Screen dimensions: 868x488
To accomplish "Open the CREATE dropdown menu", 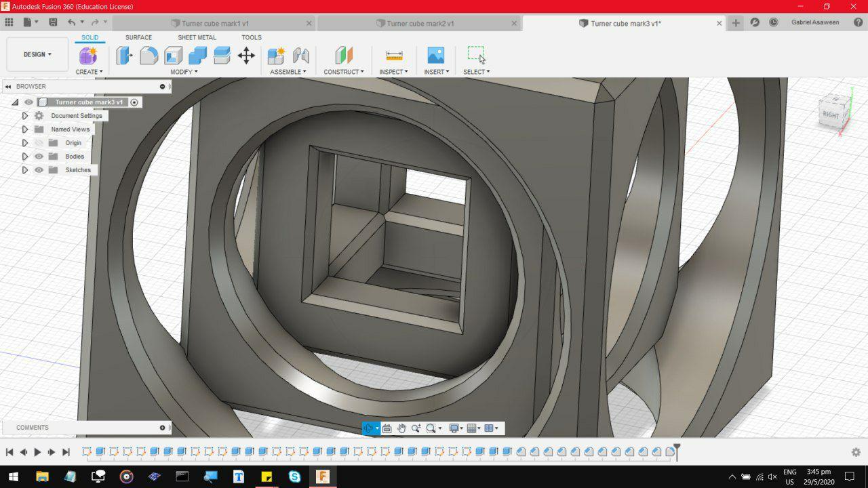I will point(89,72).
